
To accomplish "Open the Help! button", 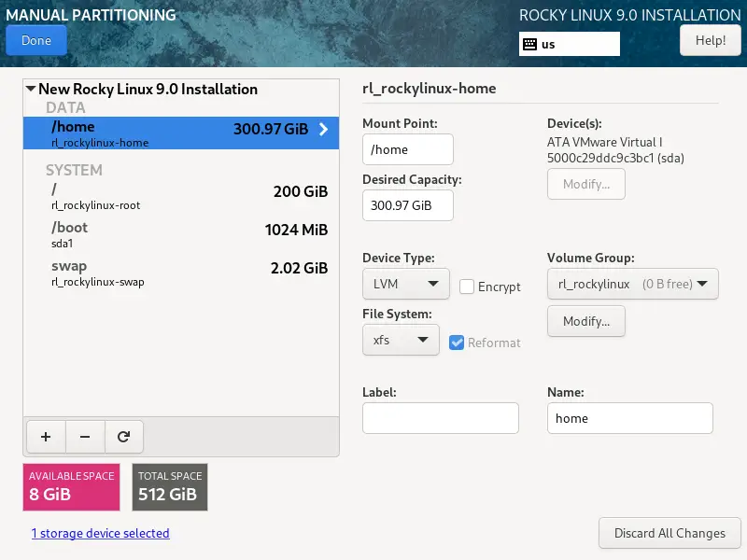I will coord(711,40).
